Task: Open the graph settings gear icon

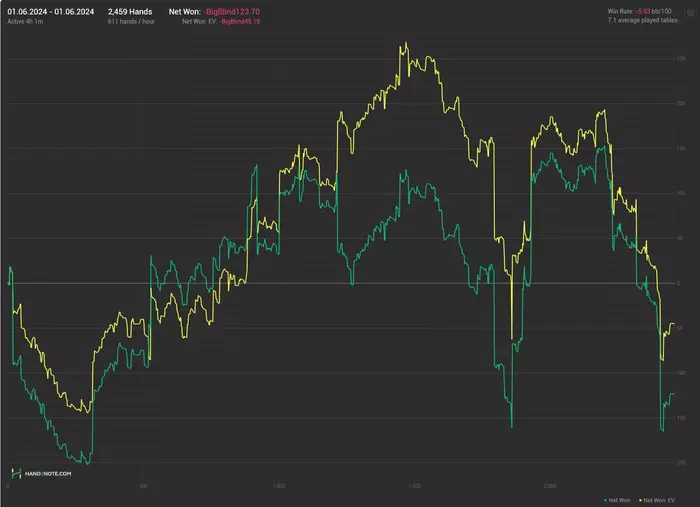Action: tap(690, 13)
